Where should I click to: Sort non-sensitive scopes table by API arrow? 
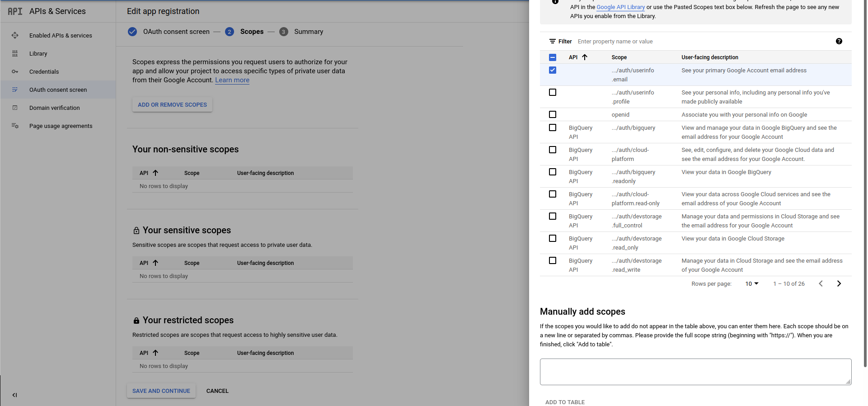tap(155, 173)
